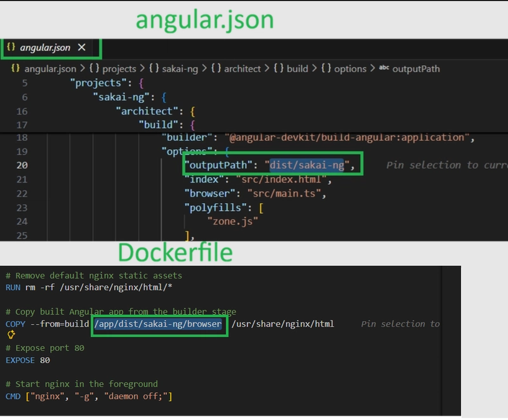Click the --from=build flag

point(60,324)
